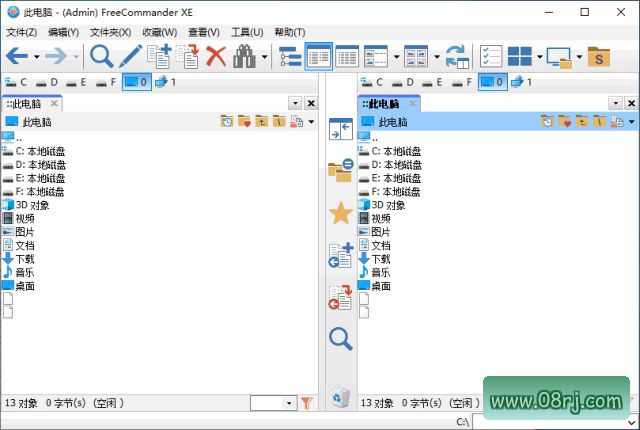Select 3D 对象 in left panel

pyautogui.click(x=25, y=205)
